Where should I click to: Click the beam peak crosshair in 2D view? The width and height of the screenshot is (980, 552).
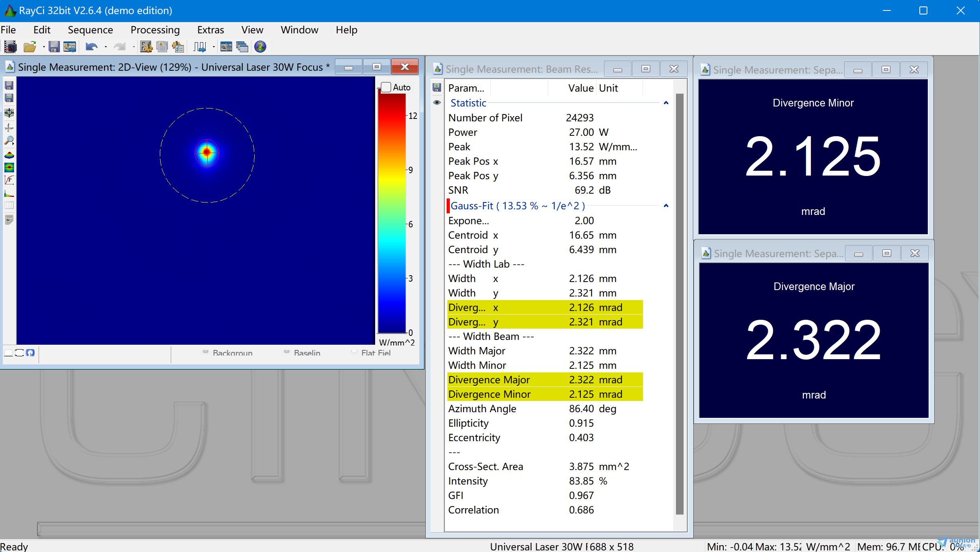tap(207, 152)
